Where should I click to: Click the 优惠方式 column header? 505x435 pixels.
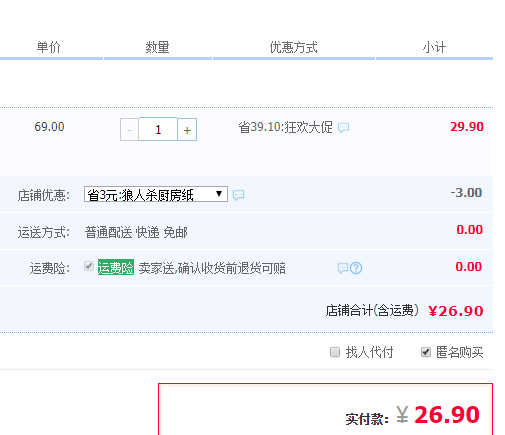click(x=293, y=47)
